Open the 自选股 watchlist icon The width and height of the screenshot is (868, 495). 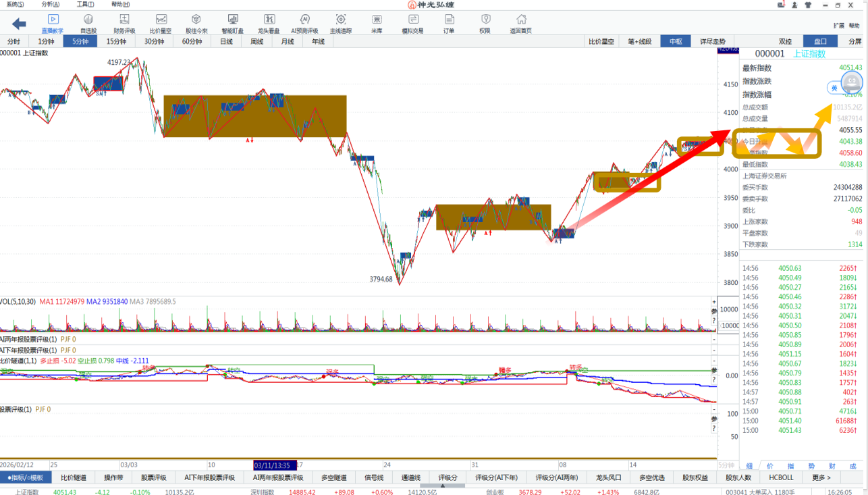coord(88,23)
